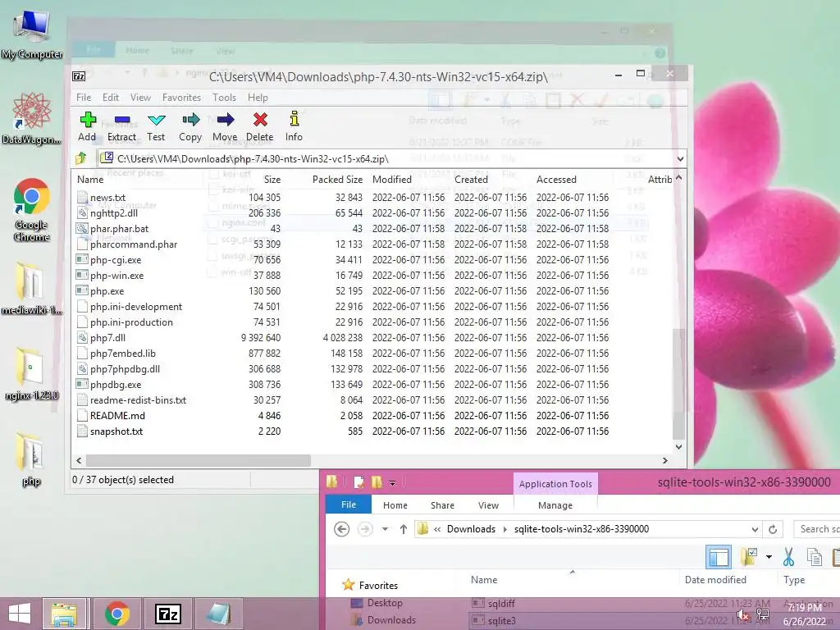The width and height of the screenshot is (840, 630).
Task: Open the Favorites menu in 7-Zip
Action: point(181,98)
